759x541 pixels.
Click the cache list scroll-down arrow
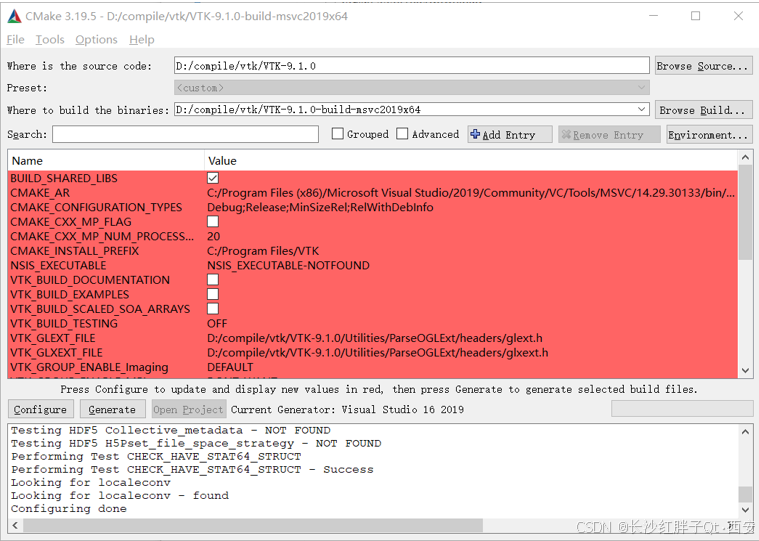[x=745, y=371]
